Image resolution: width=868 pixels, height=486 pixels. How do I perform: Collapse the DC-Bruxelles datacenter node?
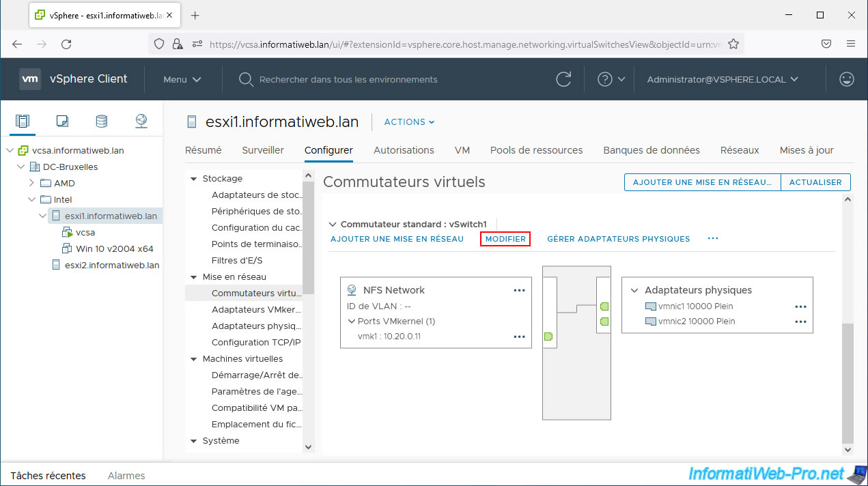[x=20, y=167]
